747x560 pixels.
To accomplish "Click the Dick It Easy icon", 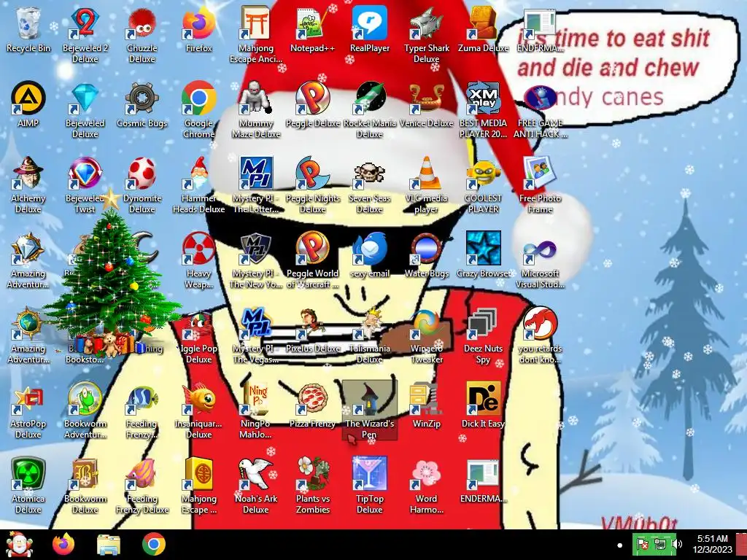I will pyautogui.click(x=483, y=405).
